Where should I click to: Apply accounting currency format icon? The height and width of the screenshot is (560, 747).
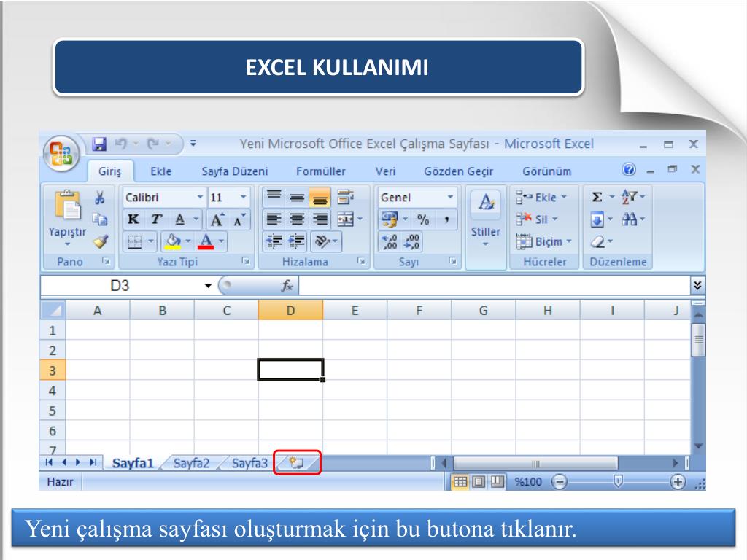390,219
